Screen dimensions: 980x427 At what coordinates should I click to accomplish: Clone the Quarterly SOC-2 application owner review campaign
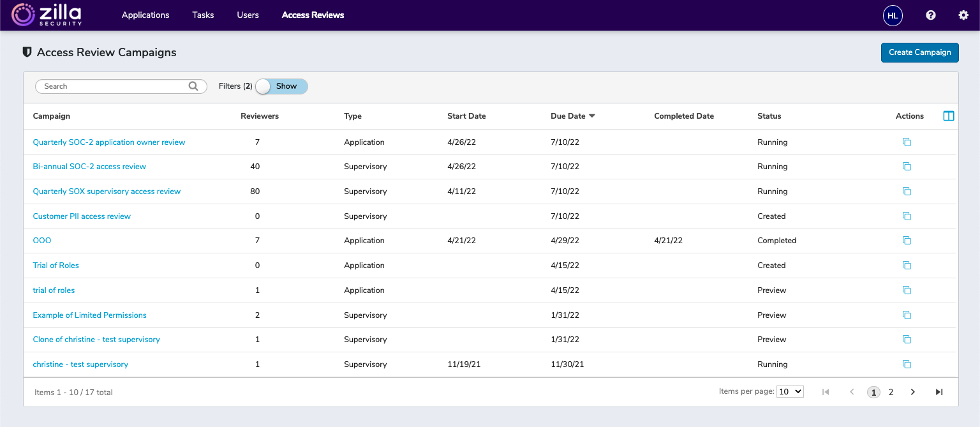pyautogui.click(x=907, y=142)
